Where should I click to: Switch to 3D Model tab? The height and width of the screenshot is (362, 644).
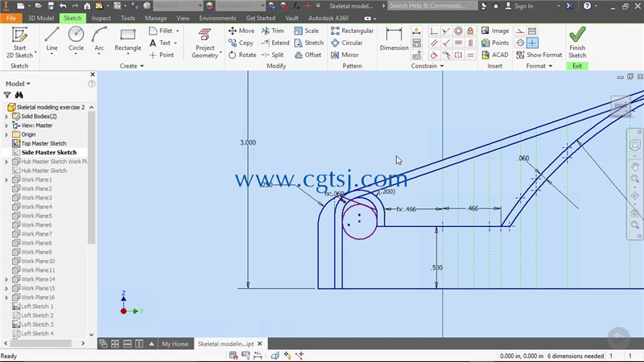(41, 18)
